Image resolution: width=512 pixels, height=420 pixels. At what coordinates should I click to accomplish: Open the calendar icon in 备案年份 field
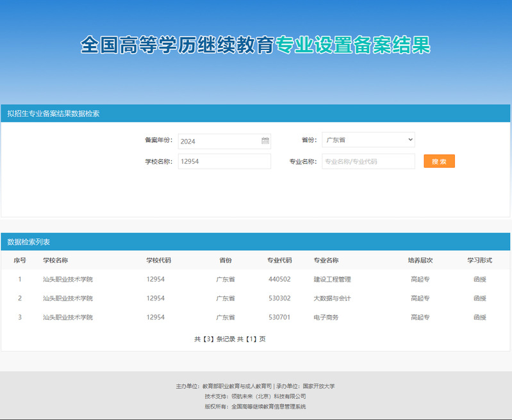[265, 141]
